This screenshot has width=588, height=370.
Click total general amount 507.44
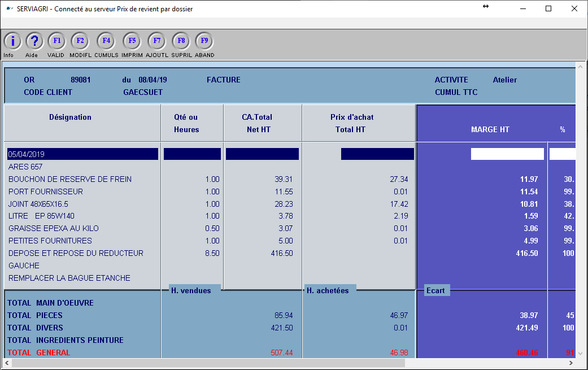click(x=282, y=352)
